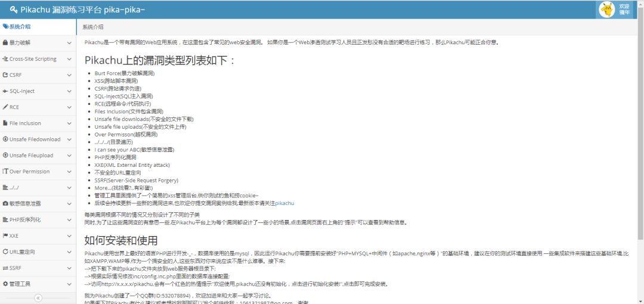Screen dimensions: 644x304
Task: Open the 系统介绍 sidebar item
Action: pos(38,27)
